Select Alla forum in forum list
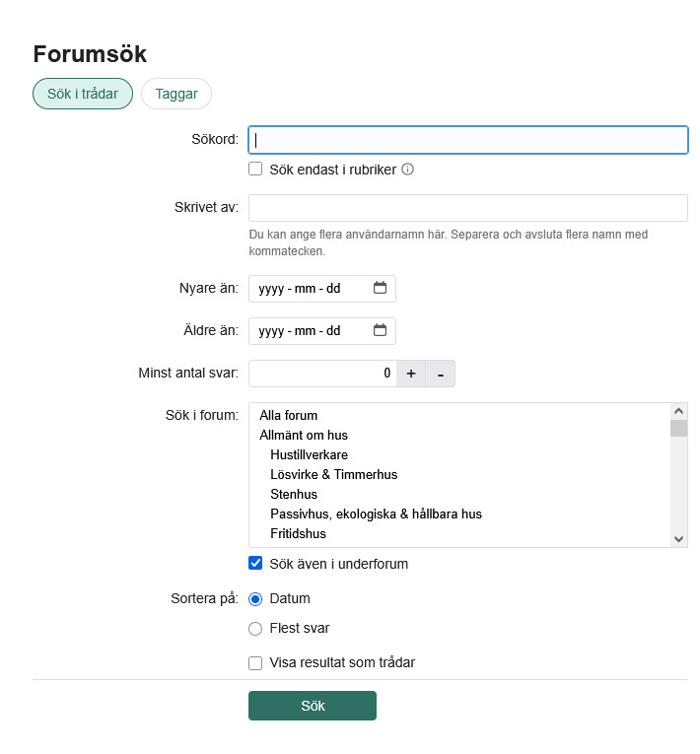This screenshot has height=754, width=700. tap(289, 416)
